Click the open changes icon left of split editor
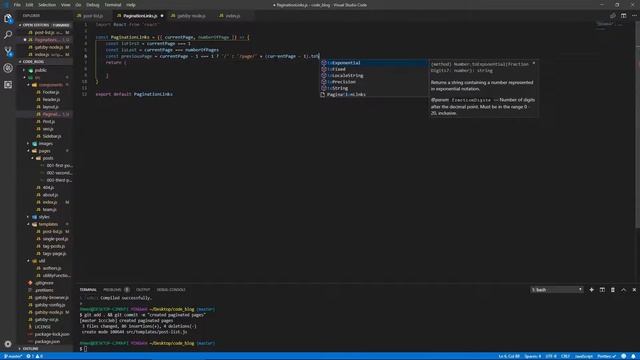The image size is (640, 360). point(613,16)
